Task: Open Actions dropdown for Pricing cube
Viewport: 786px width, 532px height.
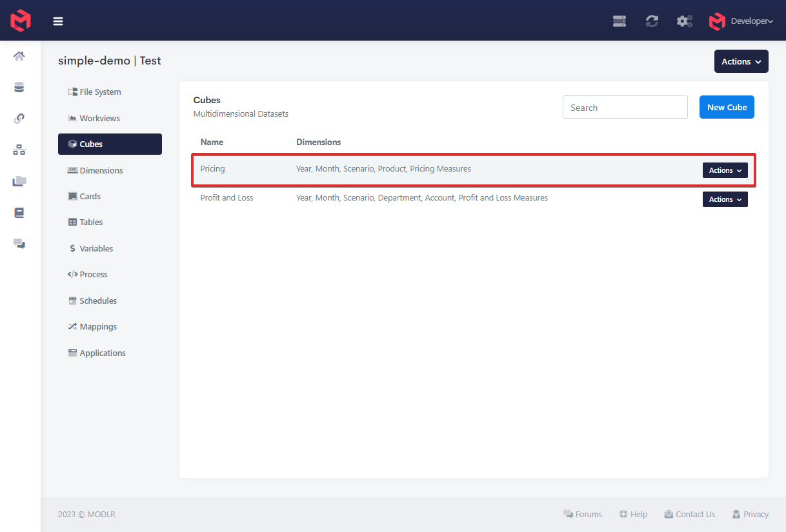Action: pyautogui.click(x=725, y=170)
